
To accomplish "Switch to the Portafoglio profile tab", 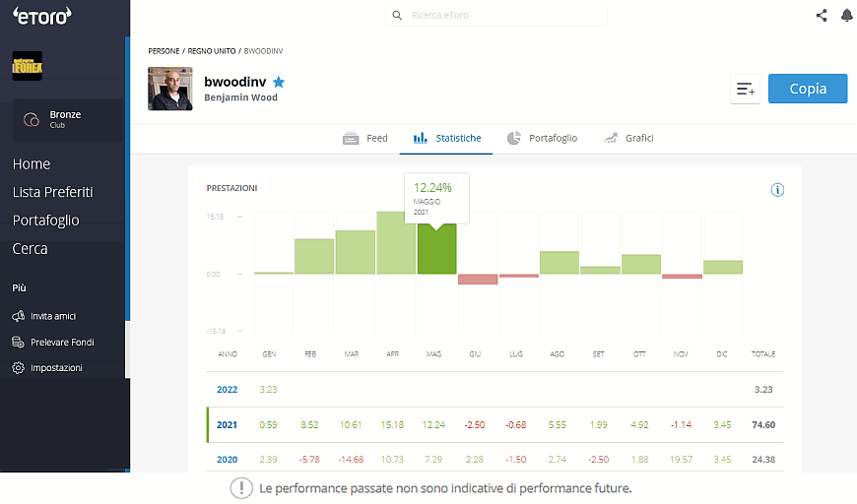I will tap(542, 139).
